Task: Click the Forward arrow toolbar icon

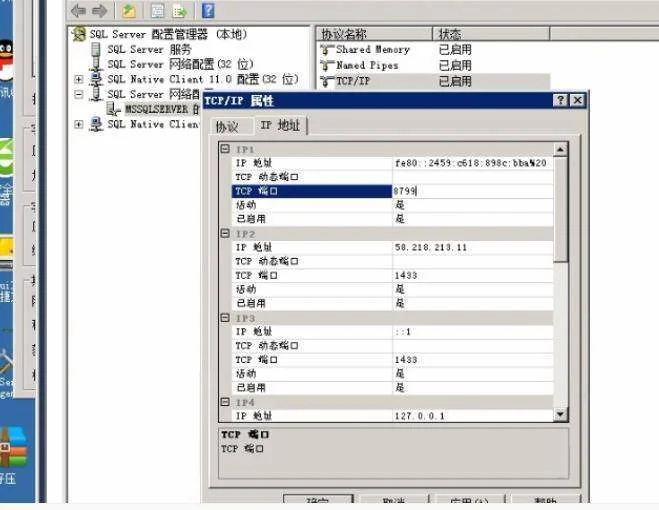Action: 99,11
